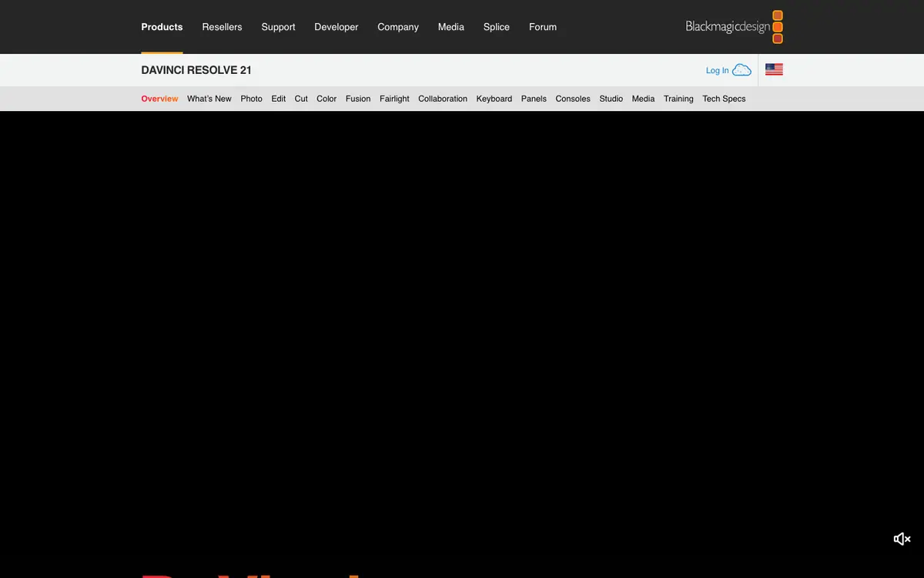Open the Splice page
924x578 pixels.
point(497,27)
